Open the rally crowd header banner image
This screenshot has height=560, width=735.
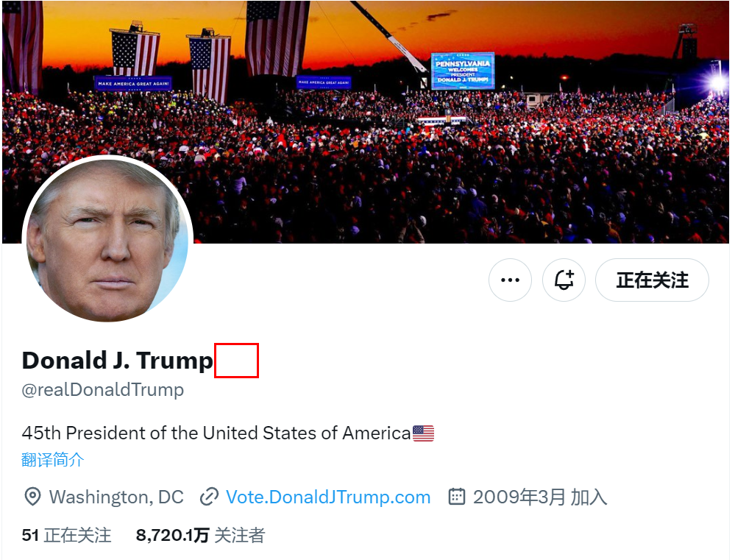(x=366, y=122)
